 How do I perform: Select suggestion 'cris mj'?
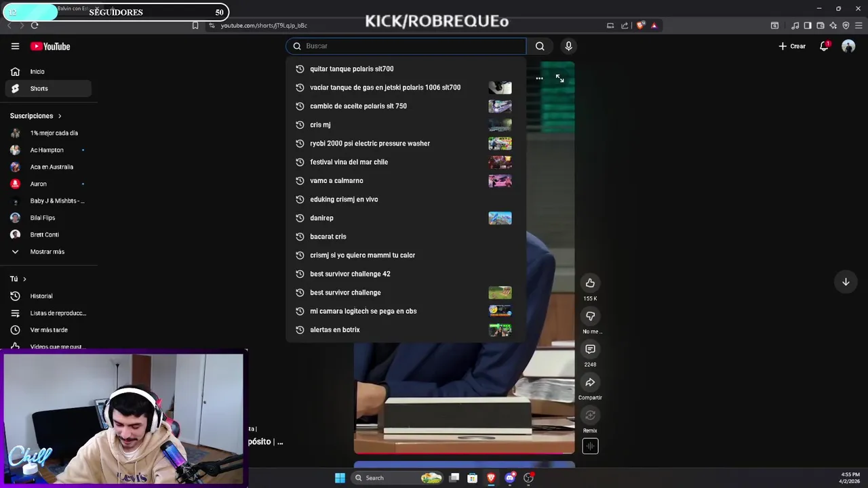[406, 125]
